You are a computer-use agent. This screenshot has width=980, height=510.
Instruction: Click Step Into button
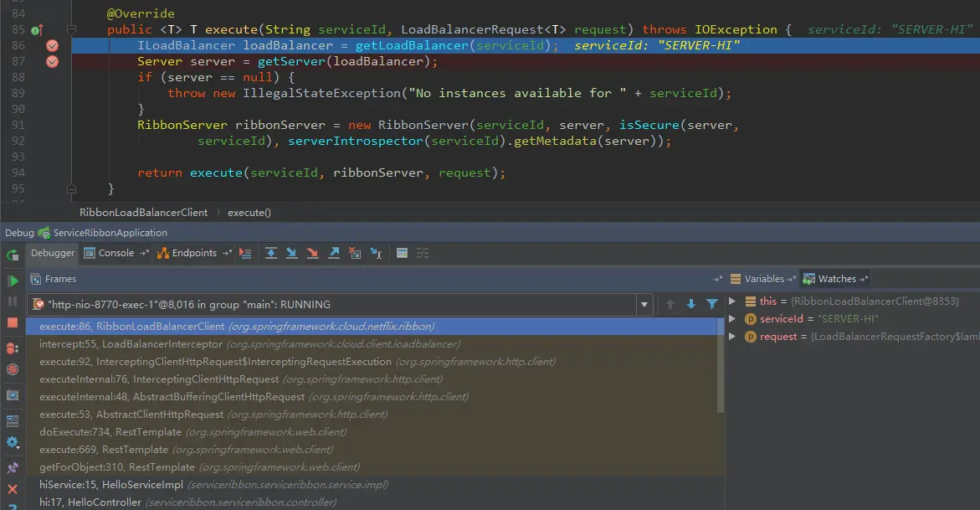(291, 254)
